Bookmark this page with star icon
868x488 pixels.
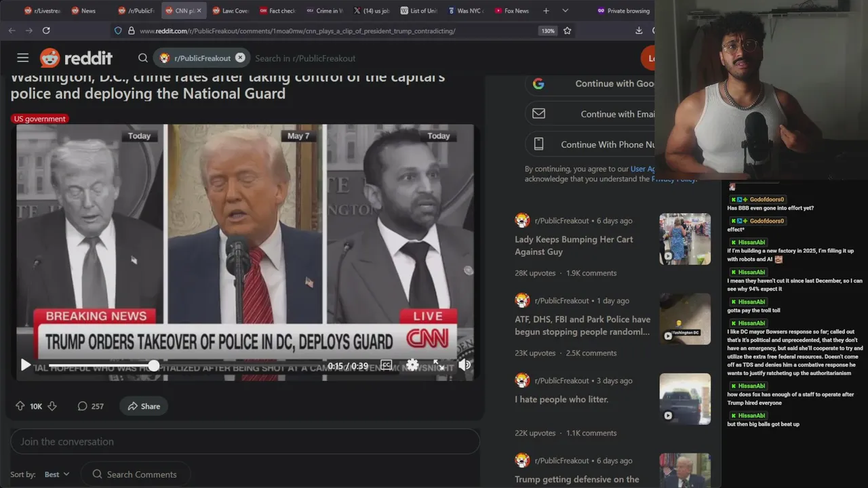pos(567,30)
